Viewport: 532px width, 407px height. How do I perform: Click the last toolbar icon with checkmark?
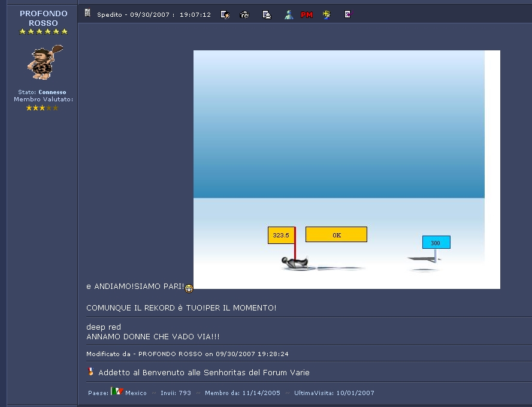(x=347, y=14)
